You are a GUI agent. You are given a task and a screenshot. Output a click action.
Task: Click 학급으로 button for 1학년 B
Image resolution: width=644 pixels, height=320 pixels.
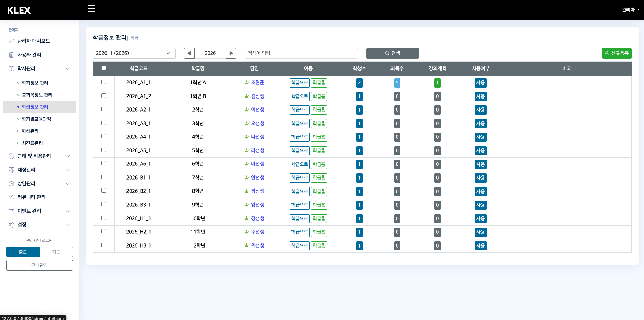click(x=299, y=96)
